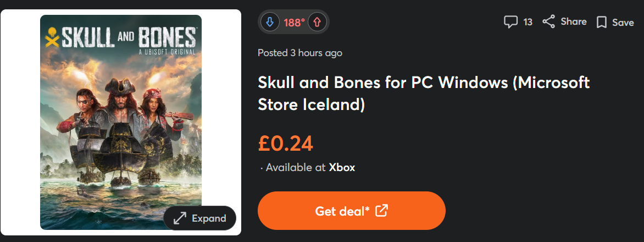Click the external link icon on Get deal
Viewport: 644px width, 242px height.
(x=381, y=211)
